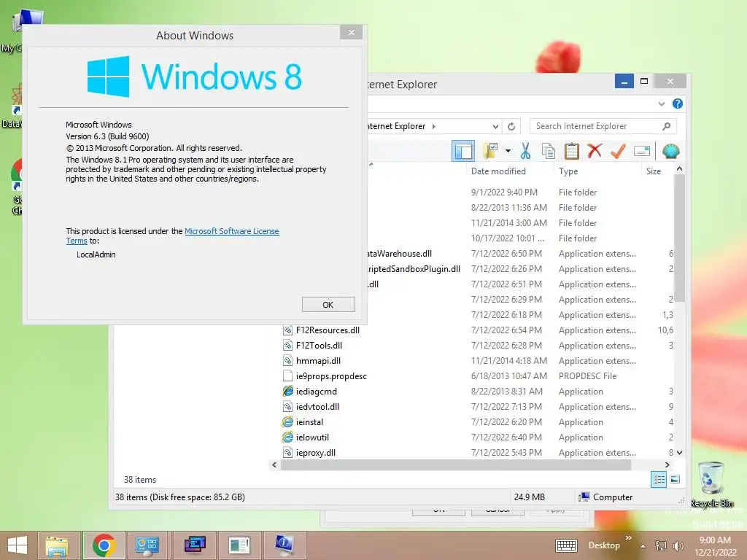The image size is (747, 560).
Task: Click the ieinstal file icon
Action: [287, 421]
